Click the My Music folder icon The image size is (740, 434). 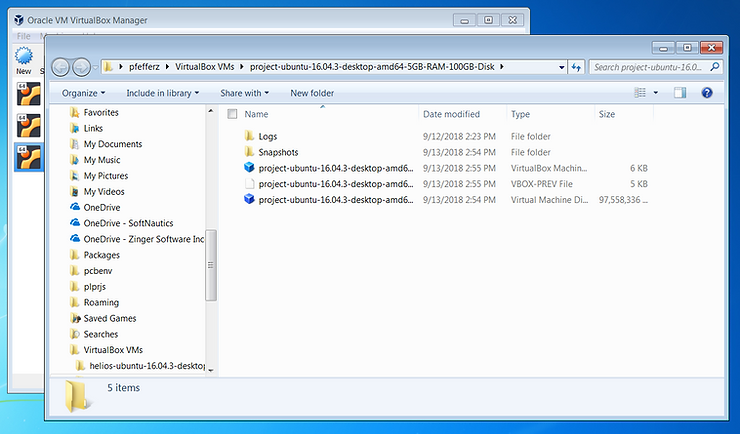pos(75,159)
